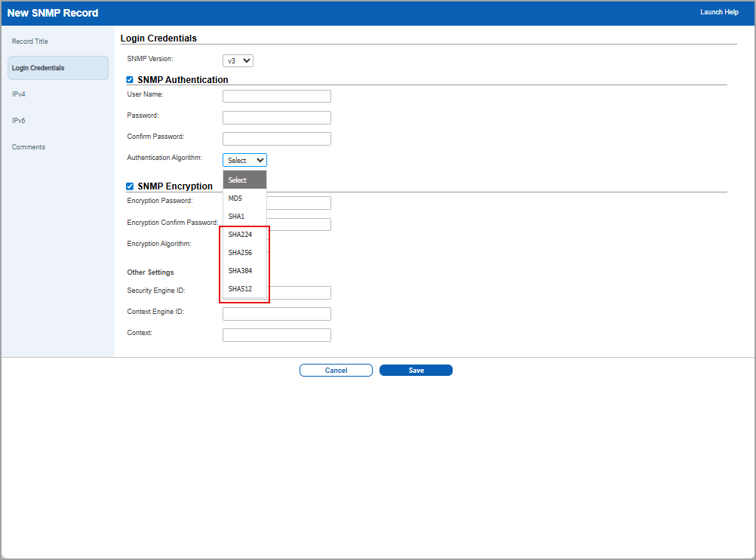Open the IPv4 settings section

click(x=18, y=94)
